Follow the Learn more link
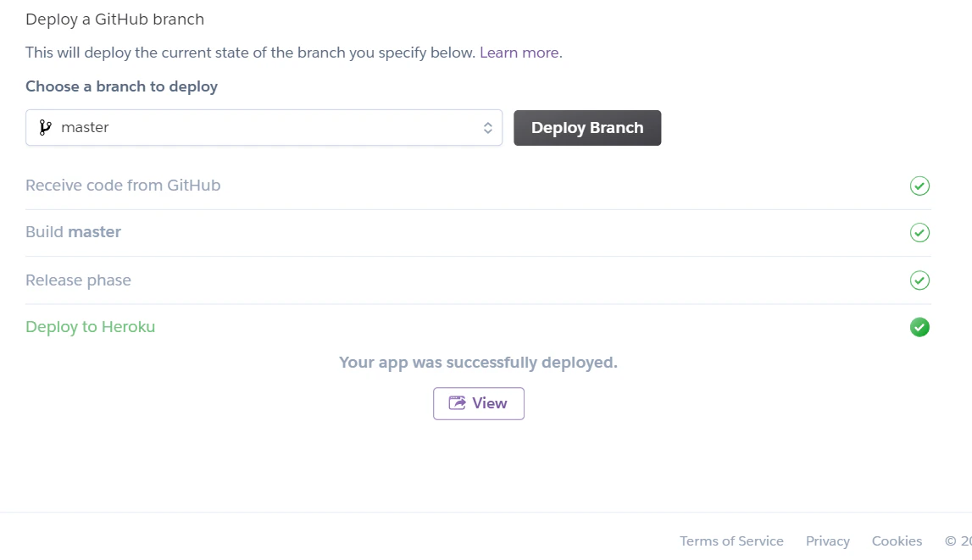The image size is (972, 560). pyautogui.click(x=519, y=53)
